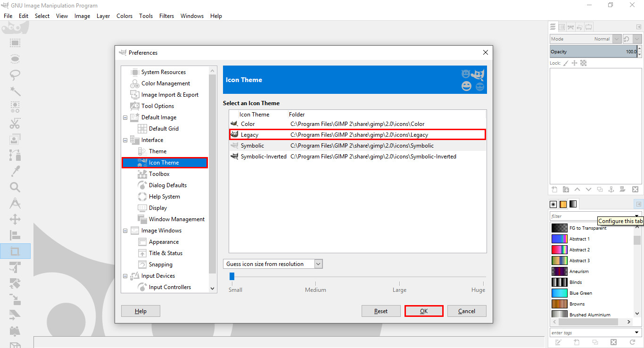
Task: Click the Reset button in Preferences
Action: 381,311
